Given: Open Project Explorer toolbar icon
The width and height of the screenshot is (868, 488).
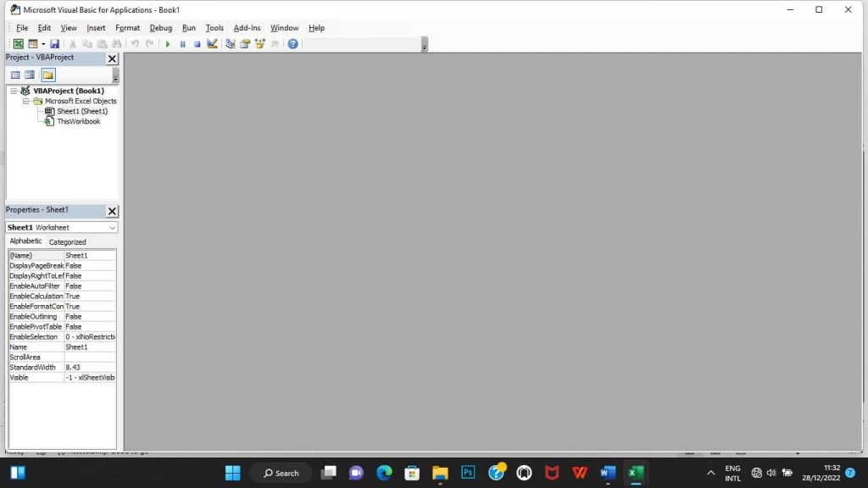Looking at the screenshot, I should click(x=231, y=44).
